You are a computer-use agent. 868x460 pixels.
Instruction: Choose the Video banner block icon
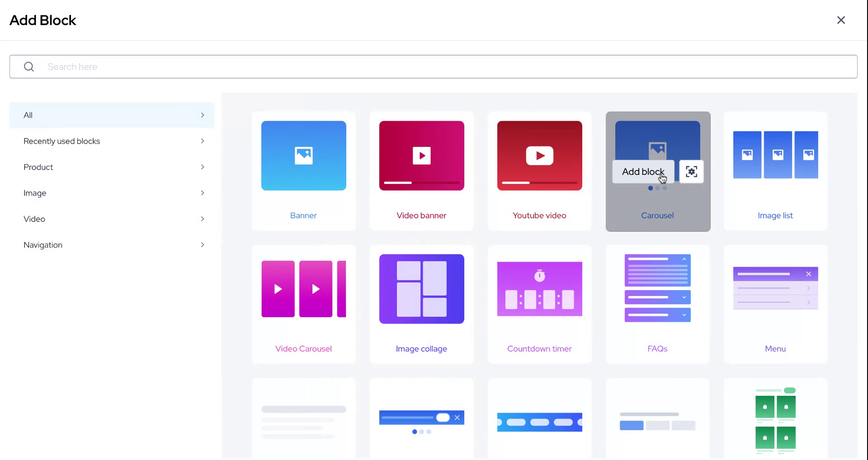(x=422, y=155)
